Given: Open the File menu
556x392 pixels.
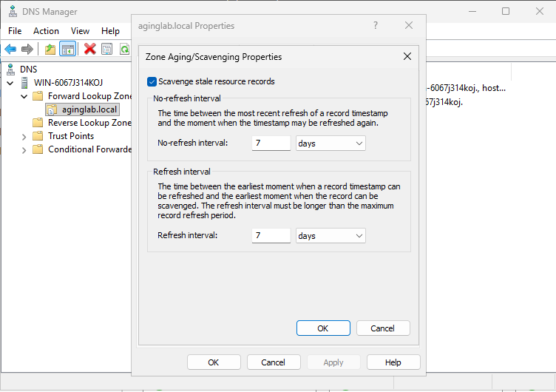Looking at the screenshot, I should click(15, 31).
